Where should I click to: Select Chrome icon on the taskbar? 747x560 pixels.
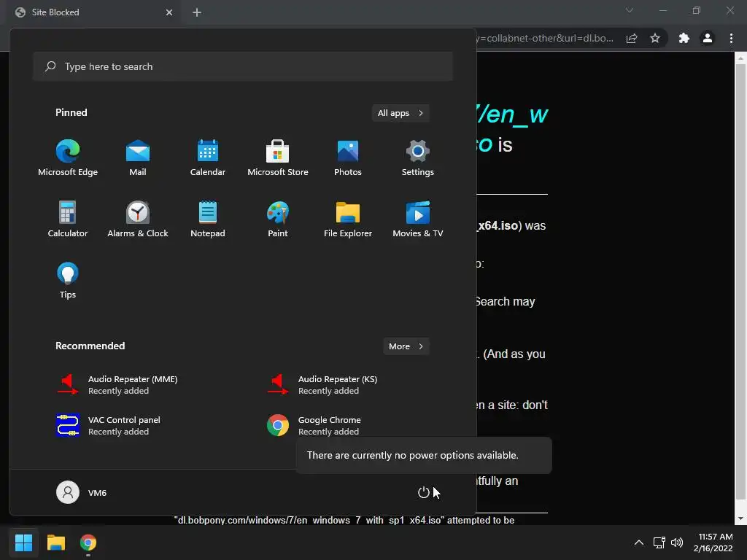pyautogui.click(x=88, y=542)
